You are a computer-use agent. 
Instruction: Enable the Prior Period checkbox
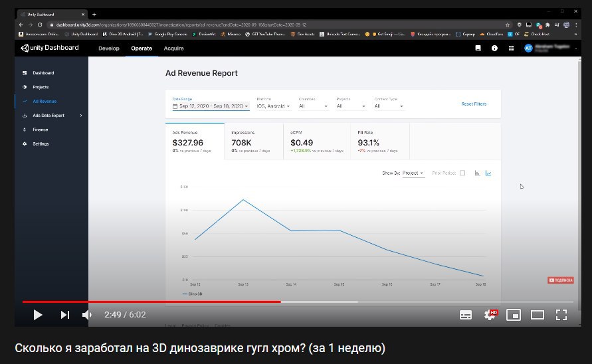[x=462, y=173]
